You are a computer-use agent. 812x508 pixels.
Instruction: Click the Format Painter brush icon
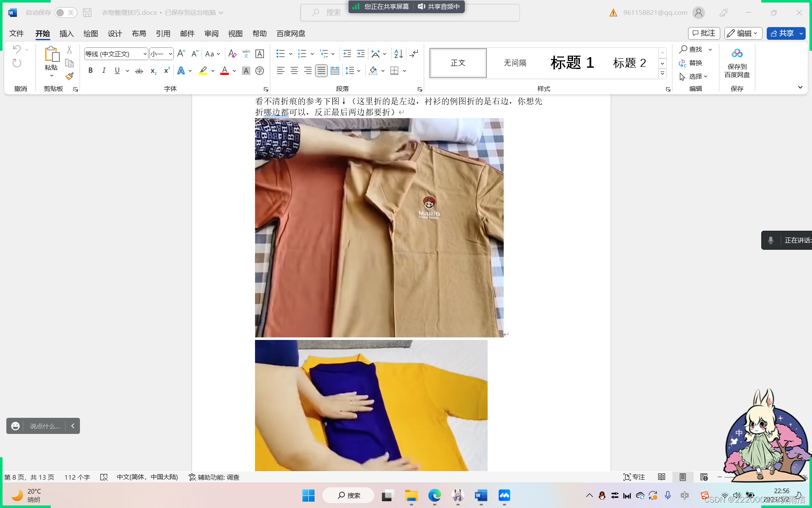point(69,77)
